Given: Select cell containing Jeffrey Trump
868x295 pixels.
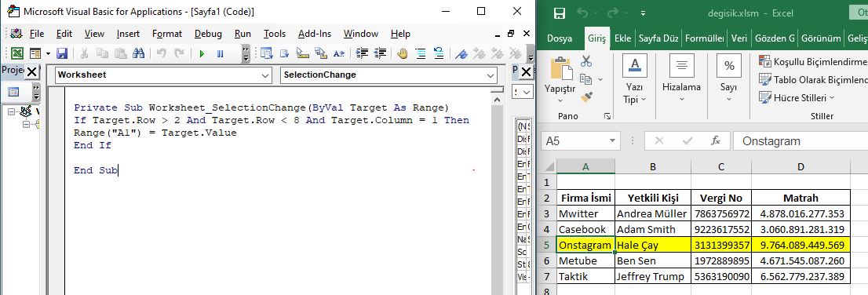Looking at the screenshot, I should click(653, 276).
